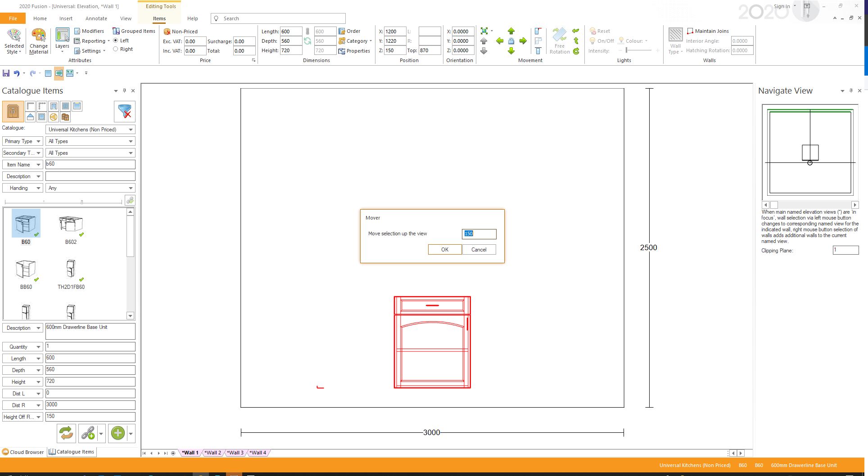The width and height of the screenshot is (868, 476).
Task: Click Cancel in the Mover dialog
Action: tap(479, 250)
